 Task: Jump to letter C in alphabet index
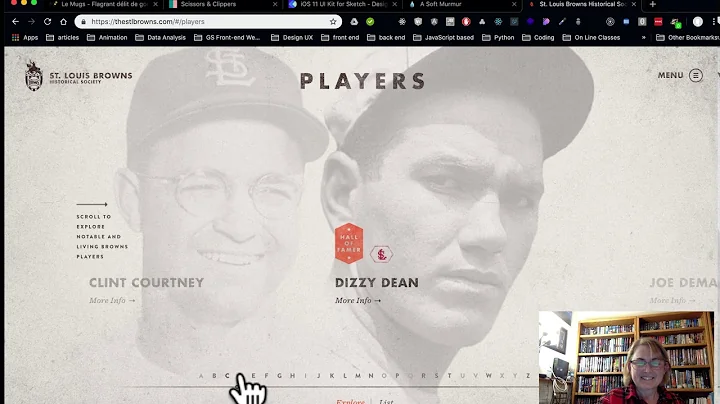coord(227,376)
